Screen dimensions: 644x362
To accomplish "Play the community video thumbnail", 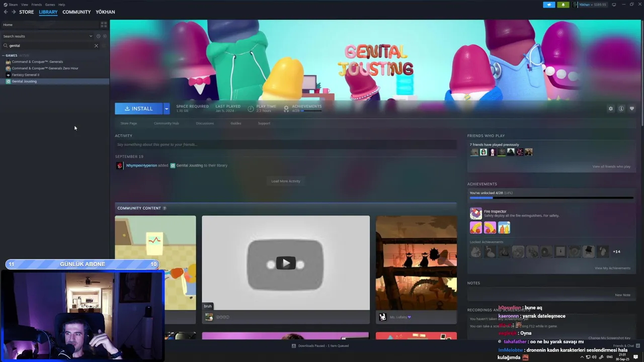I will point(286,263).
